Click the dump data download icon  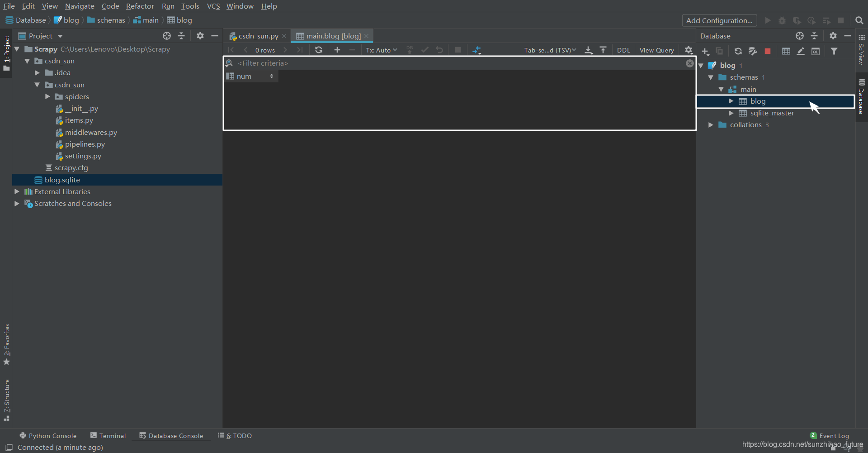pos(589,50)
